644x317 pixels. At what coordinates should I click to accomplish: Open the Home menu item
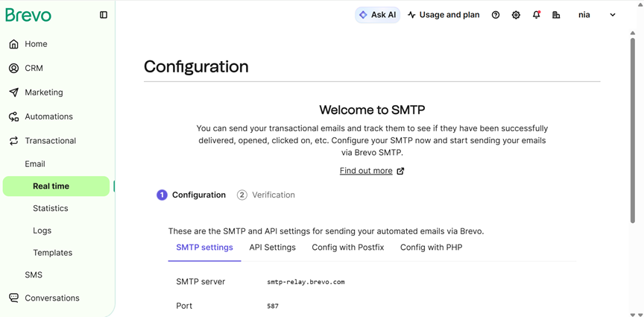click(36, 44)
